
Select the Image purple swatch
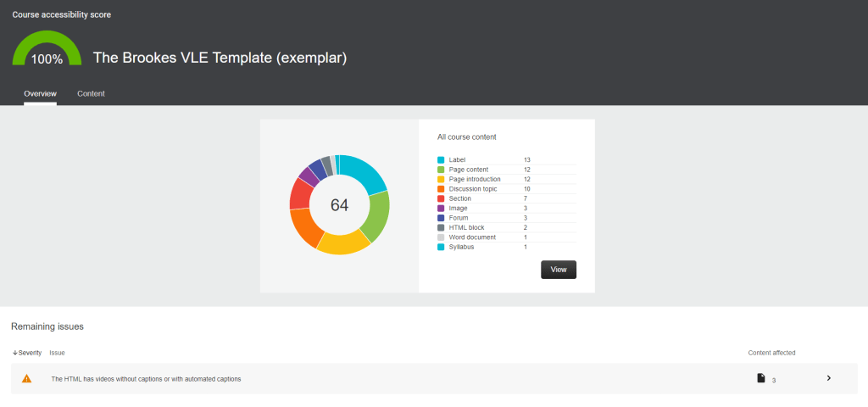point(441,209)
